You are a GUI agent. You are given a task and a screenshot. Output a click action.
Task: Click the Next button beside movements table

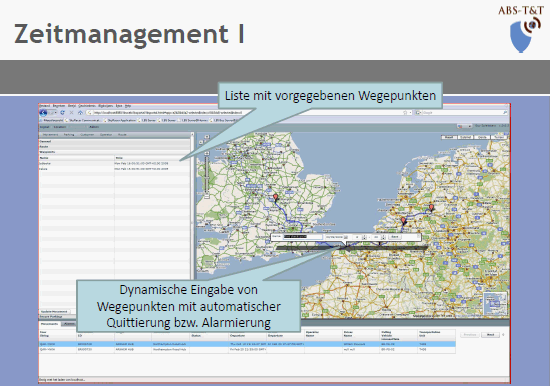(490, 335)
